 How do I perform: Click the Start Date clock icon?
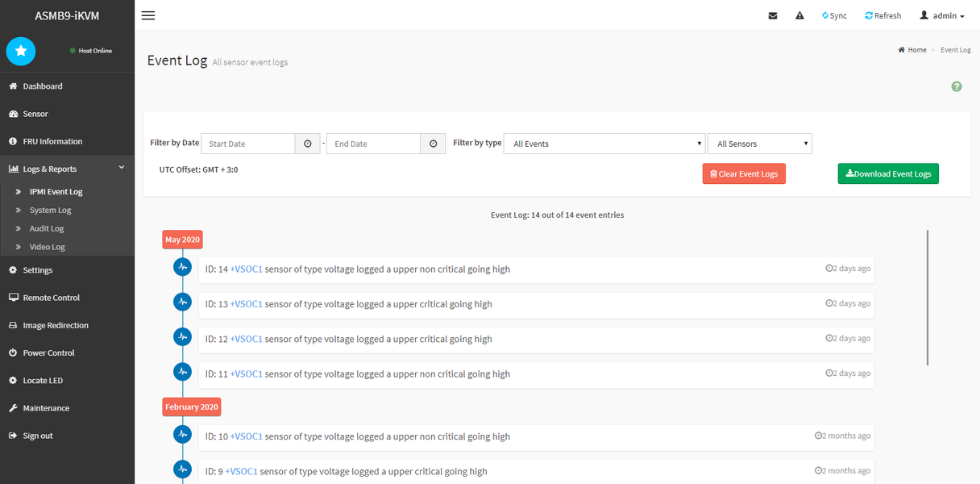coord(307,144)
